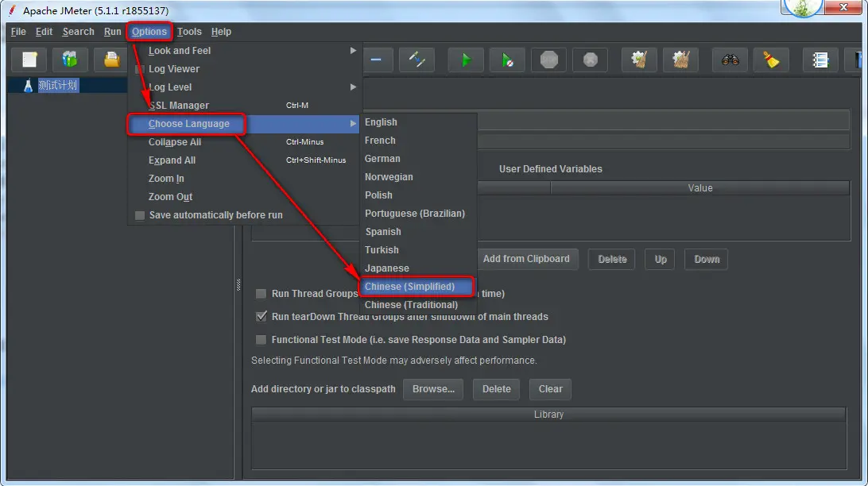This screenshot has width=868, height=486.
Task: Click the Clear classpath button
Action: [550, 388]
